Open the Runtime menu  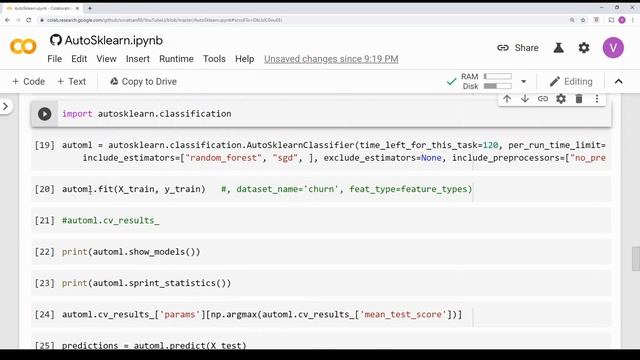click(176, 59)
